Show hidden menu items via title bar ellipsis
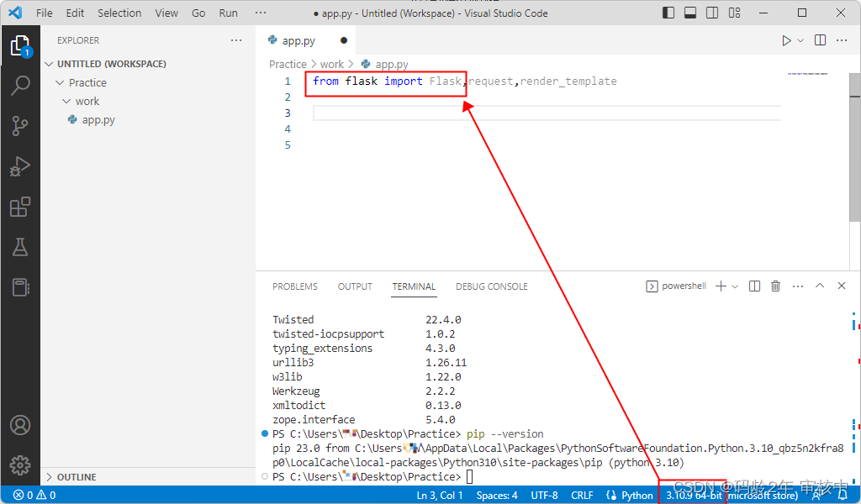Screen dimensions: 861x504 261,13
